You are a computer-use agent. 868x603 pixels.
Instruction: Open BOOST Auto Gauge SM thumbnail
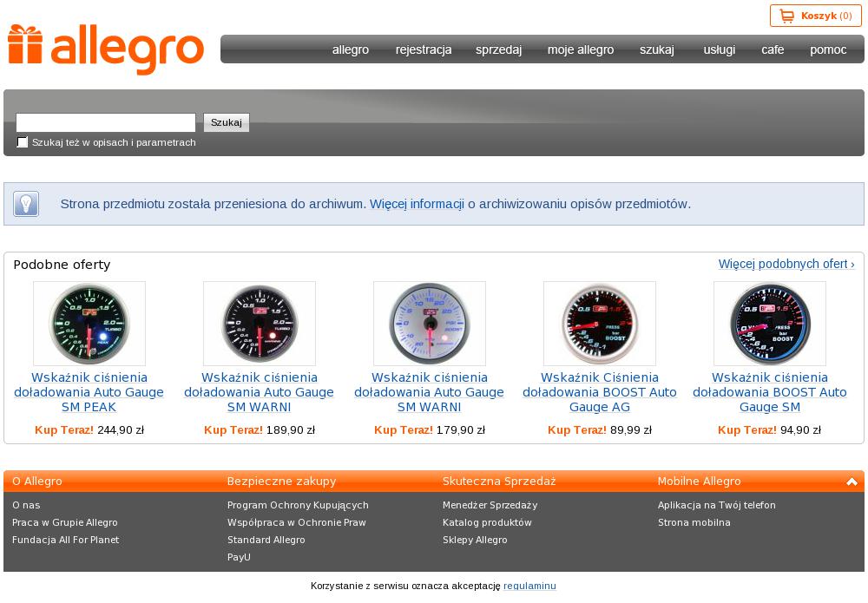pyautogui.click(x=769, y=324)
